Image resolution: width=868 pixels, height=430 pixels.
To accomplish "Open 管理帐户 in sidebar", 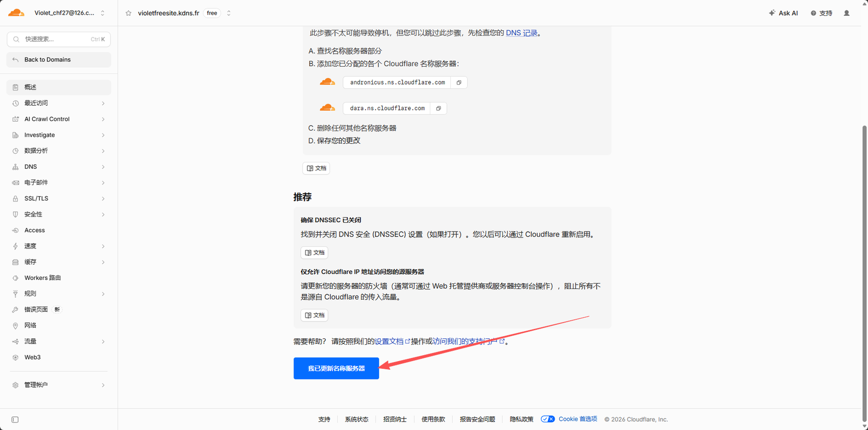I will pos(59,385).
